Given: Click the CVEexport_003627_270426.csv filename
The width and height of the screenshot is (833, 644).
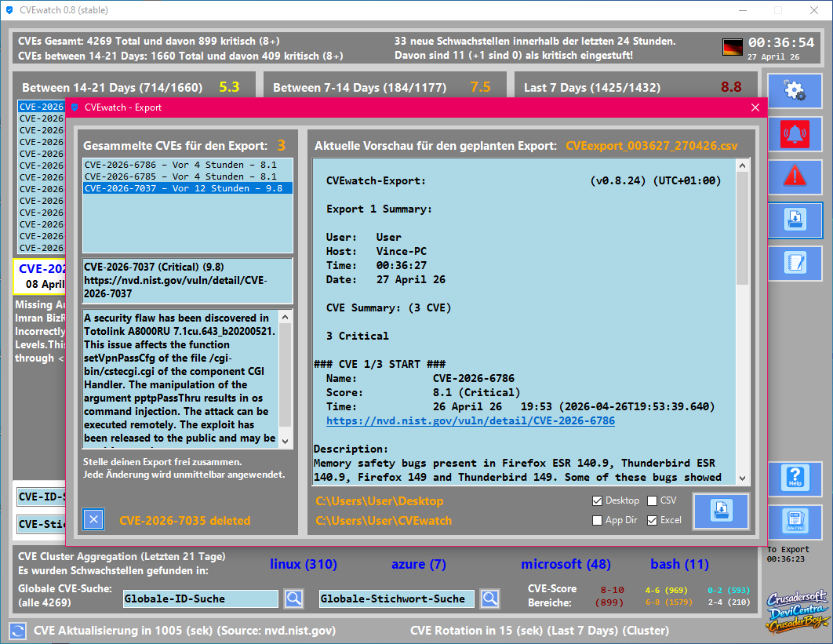Looking at the screenshot, I should click(651, 146).
